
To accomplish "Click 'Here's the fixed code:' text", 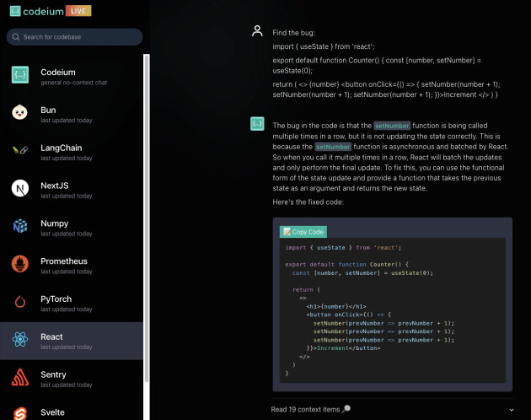I will click(x=308, y=202).
